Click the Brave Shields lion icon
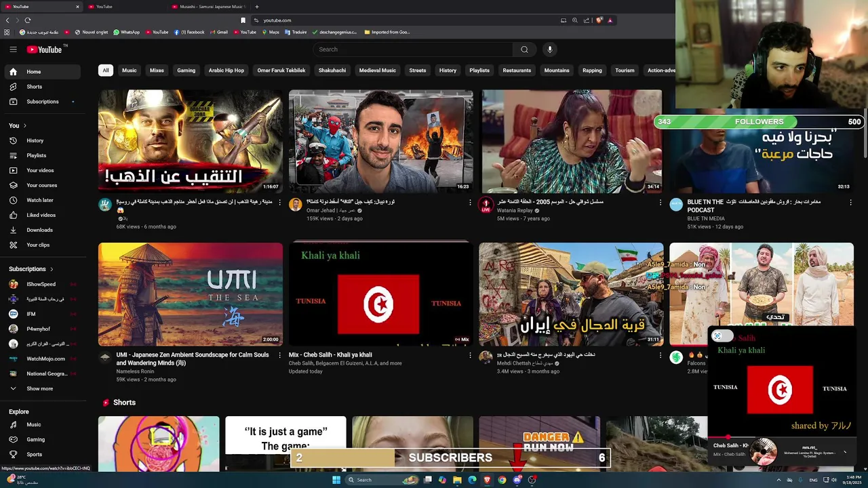 pyautogui.click(x=599, y=20)
